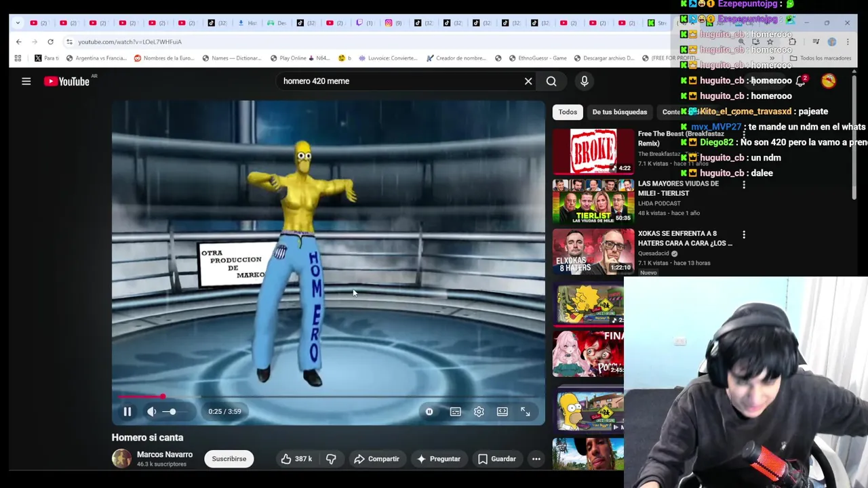Viewport: 868px width, 488px height.
Task: Open Marcos Navarro channel avatar
Action: pyautogui.click(x=121, y=459)
